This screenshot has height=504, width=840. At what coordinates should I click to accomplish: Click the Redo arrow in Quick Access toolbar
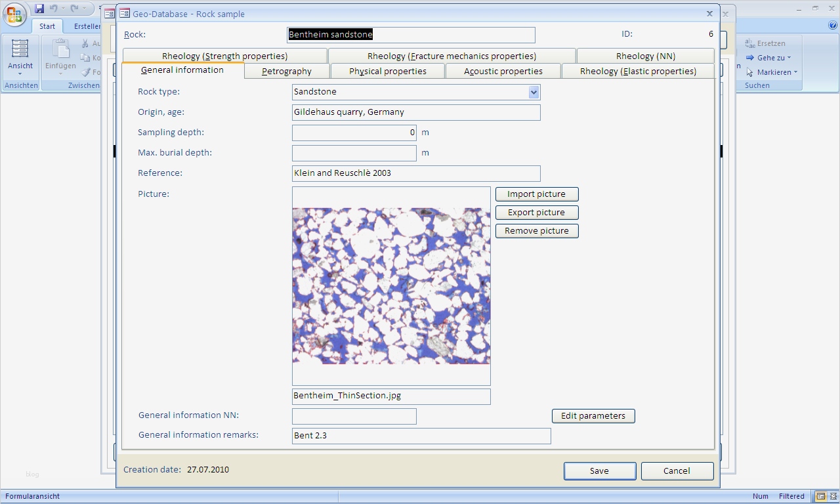74,9
